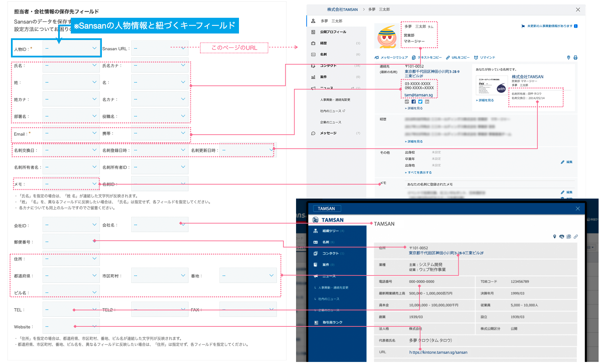Click the business card thumbnail image

[x=492, y=85]
